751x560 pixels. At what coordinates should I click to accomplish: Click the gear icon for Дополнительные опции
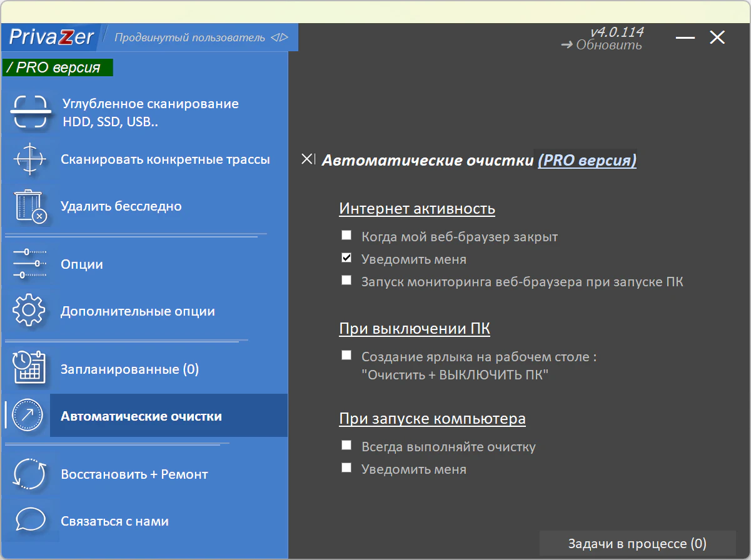[x=29, y=311]
